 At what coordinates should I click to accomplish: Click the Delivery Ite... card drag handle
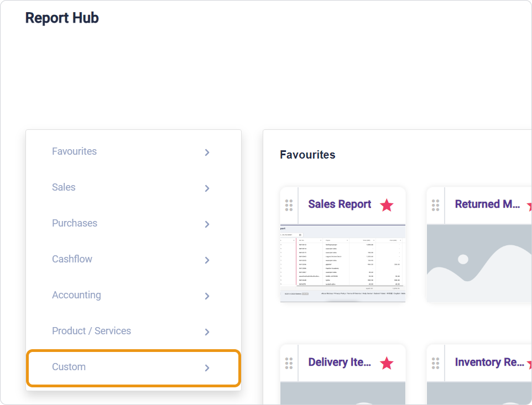point(289,364)
